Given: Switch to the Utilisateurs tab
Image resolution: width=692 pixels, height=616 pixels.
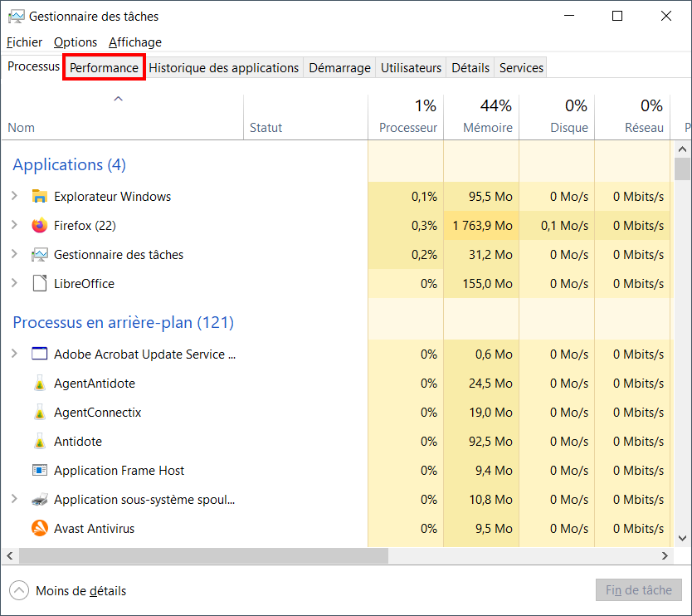Looking at the screenshot, I should pos(411,67).
